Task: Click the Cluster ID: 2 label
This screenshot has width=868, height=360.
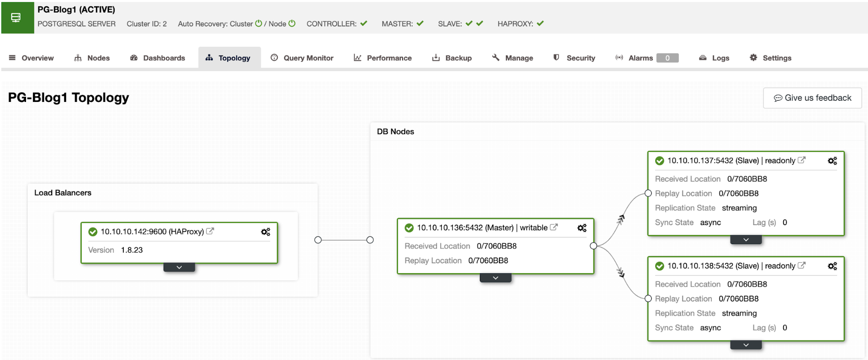Action: pyautogui.click(x=147, y=24)
